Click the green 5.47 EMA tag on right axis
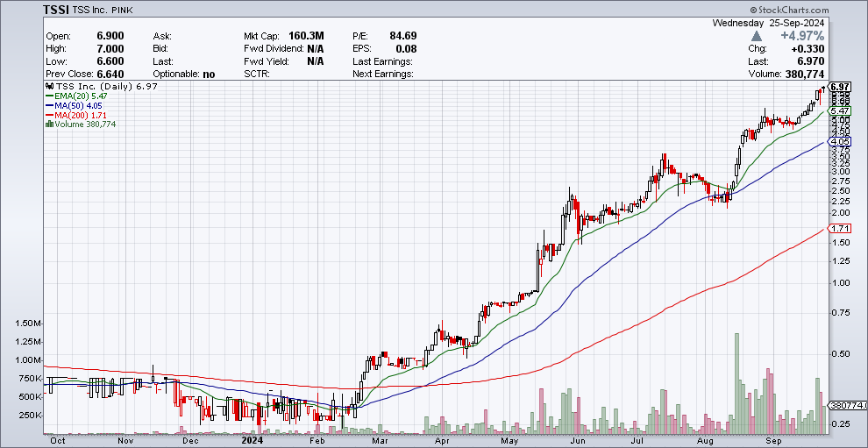Image resolution: width=868 pixels, height=448 pixels. click(x=840, y=110)
